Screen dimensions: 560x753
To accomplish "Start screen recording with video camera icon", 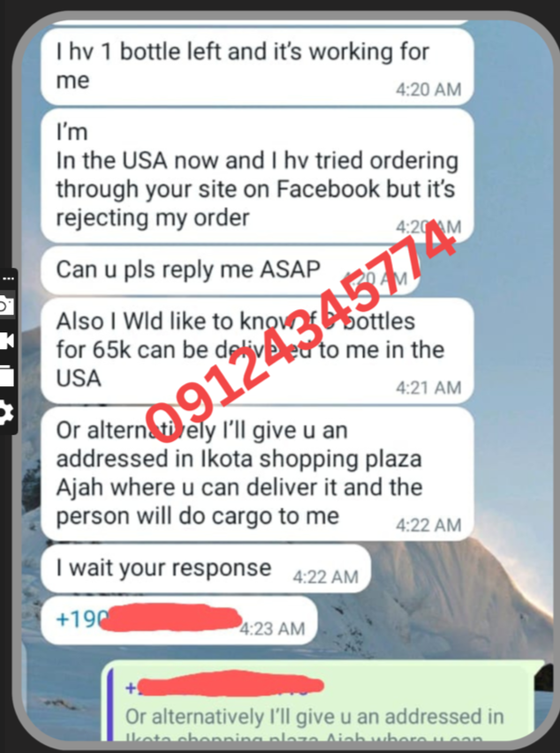I will 6,340.
